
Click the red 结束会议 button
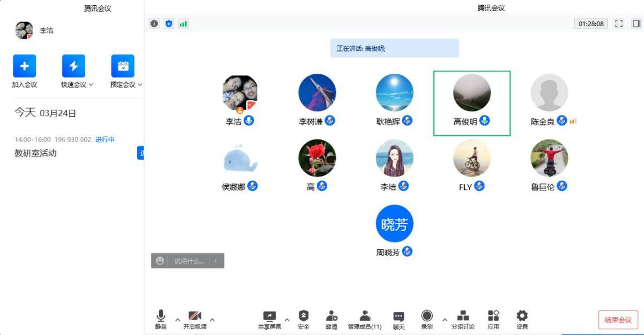tap(618, 319)
